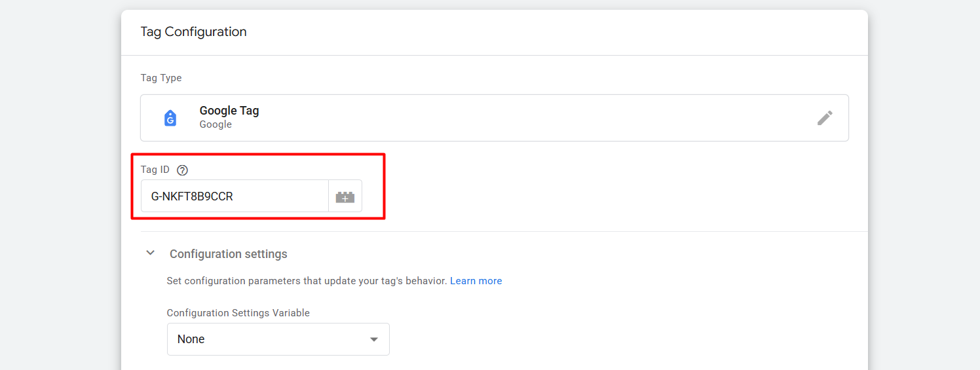Screen dimensions: 980x370
Task: Click the Tag Configuration panel title
Action: (x=193, y=31)
